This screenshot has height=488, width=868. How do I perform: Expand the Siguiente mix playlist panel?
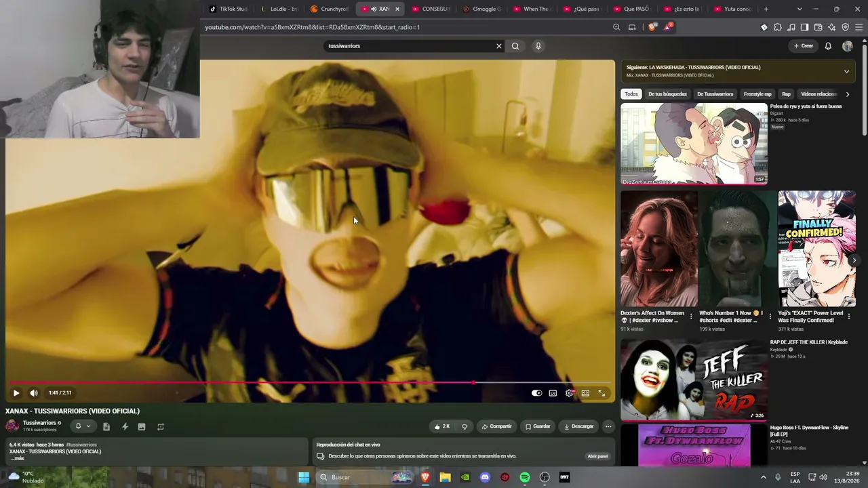click(846, 71)
